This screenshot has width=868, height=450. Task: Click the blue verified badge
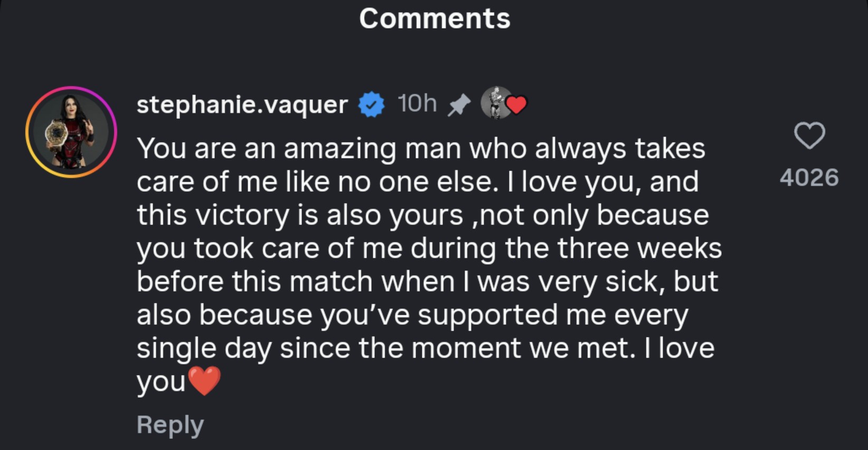coord(372,105)
